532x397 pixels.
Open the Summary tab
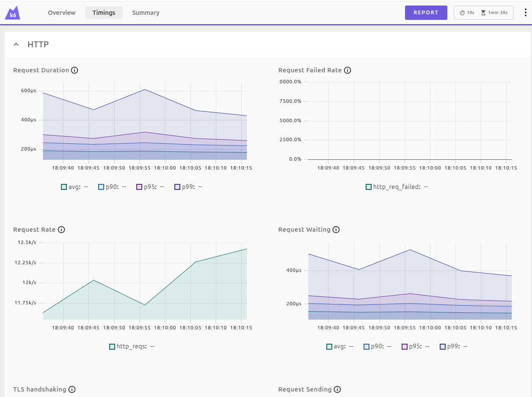point(146,13)
